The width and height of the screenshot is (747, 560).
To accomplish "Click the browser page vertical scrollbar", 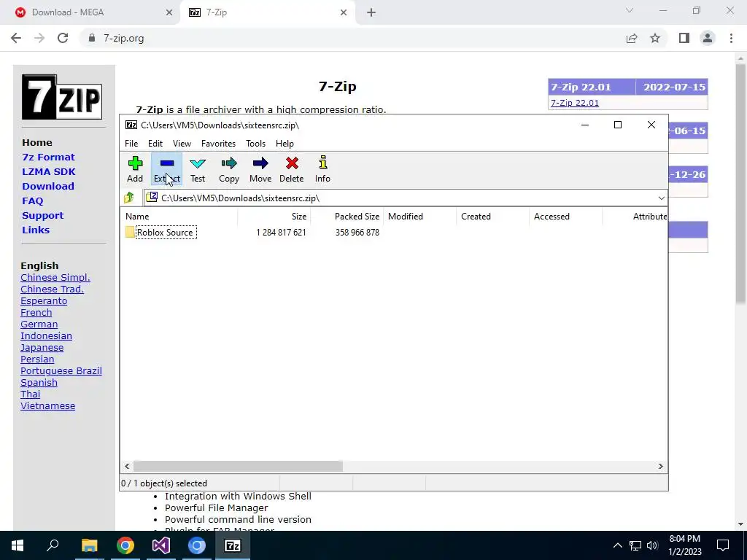I will (x=740, y=183).
